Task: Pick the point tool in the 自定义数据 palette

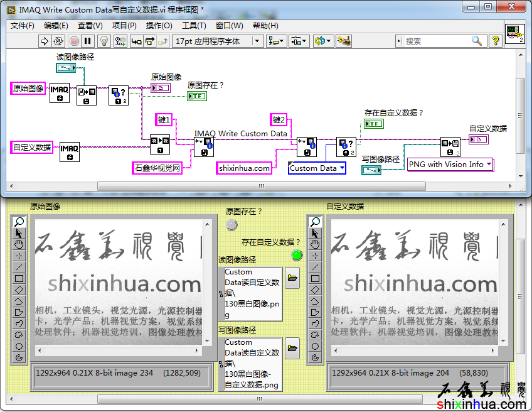Action: (315, 256)
